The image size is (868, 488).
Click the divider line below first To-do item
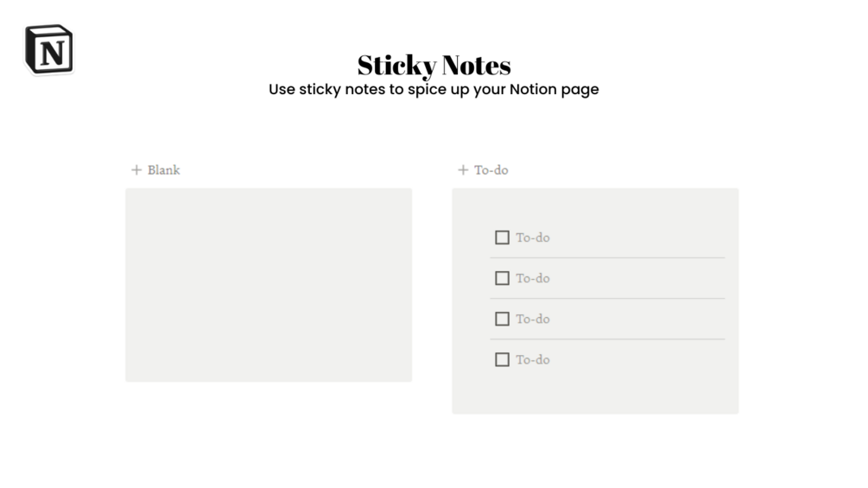pyautogui.click(x=607, y=257)
